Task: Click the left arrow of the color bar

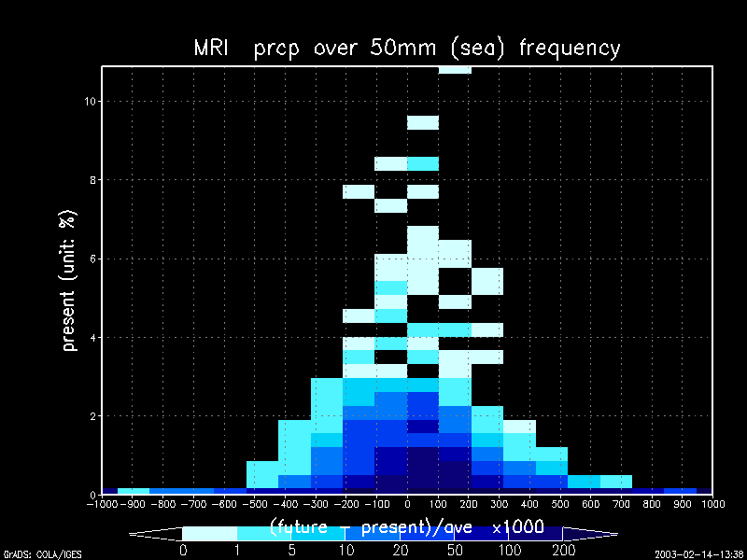Action: [x=155, y=534]
